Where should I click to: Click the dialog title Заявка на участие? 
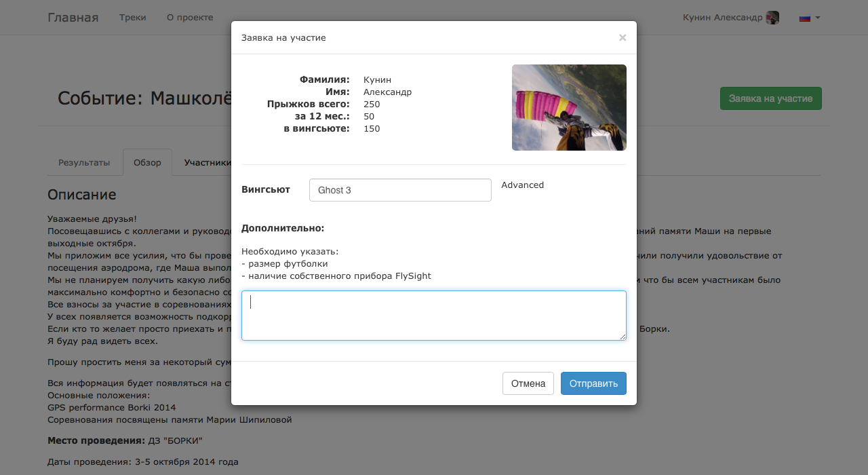[x=283, y=38]
